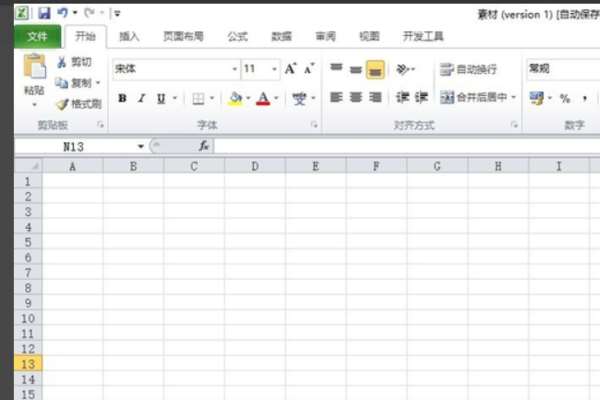Click the 文 phonetic guide icon

[x=299, y=98]
